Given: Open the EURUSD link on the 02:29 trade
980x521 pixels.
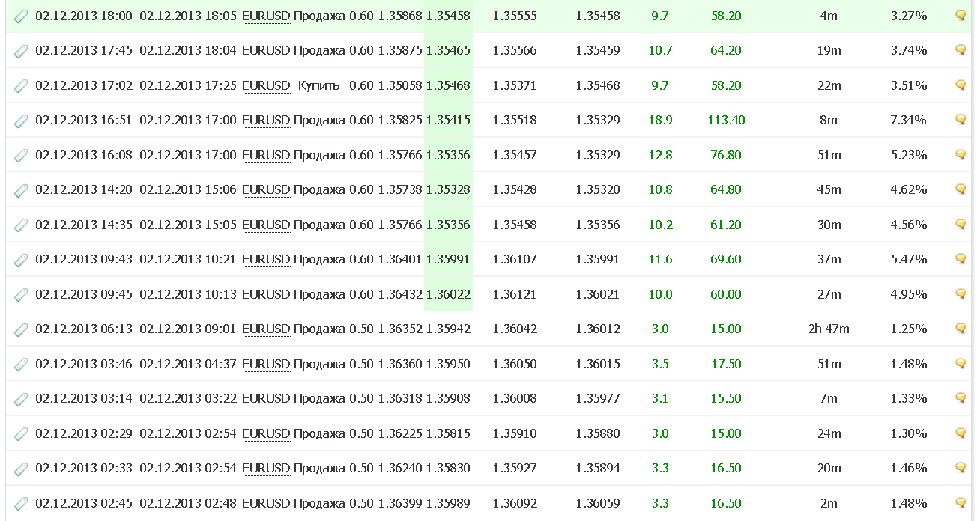Looking at the screenshot, I should pyautogui.click(x=266, y=433).
